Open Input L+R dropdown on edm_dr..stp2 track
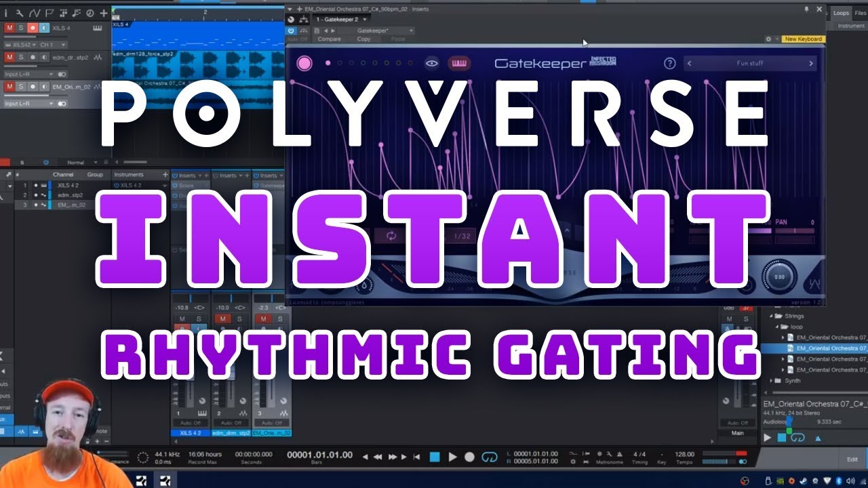This screenshot has width=868, height=488. (x=28, y=75)
